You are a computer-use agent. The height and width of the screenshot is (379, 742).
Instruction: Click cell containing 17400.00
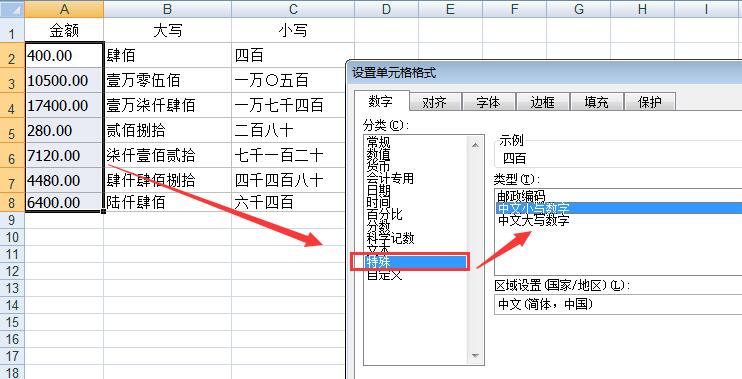pos(64,106)
